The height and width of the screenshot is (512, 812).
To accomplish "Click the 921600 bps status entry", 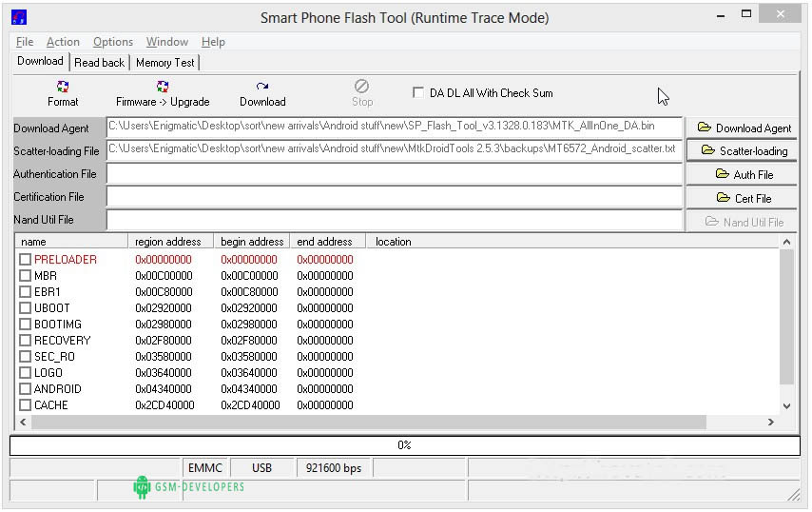I will coord(334,468).
